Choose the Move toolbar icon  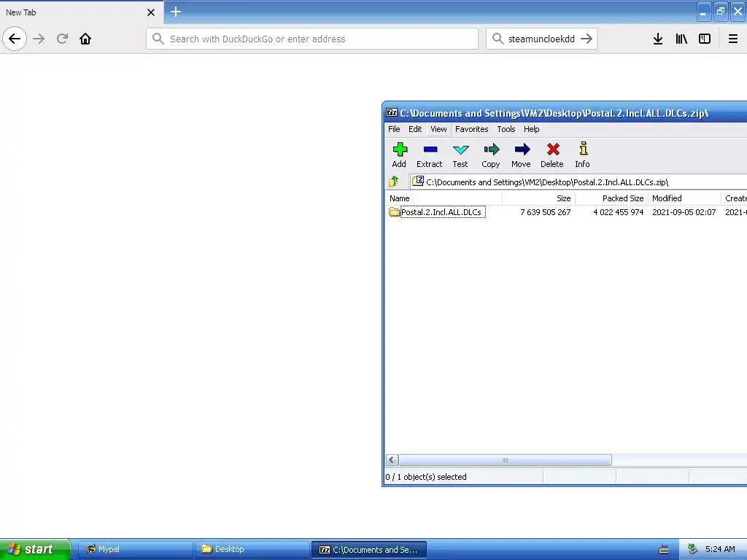pyautogui.click(x=521, y=155)
